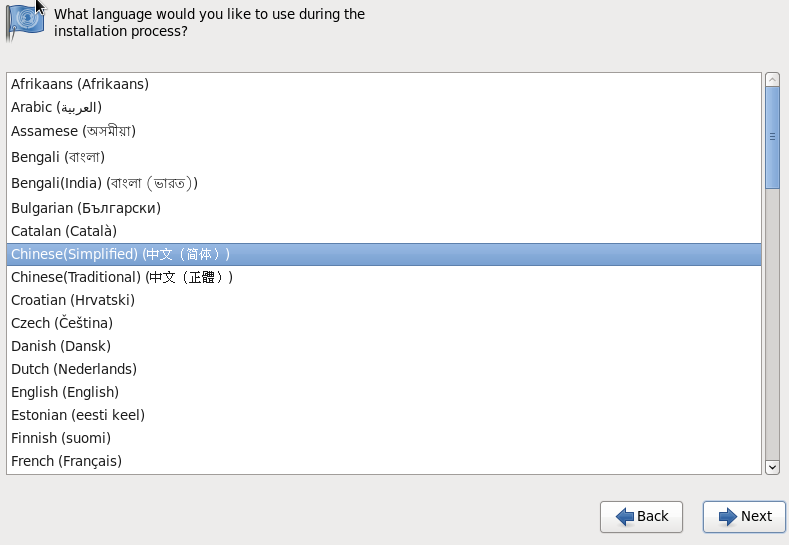Pick Bengali(India) as the installation language

[384, 183]
